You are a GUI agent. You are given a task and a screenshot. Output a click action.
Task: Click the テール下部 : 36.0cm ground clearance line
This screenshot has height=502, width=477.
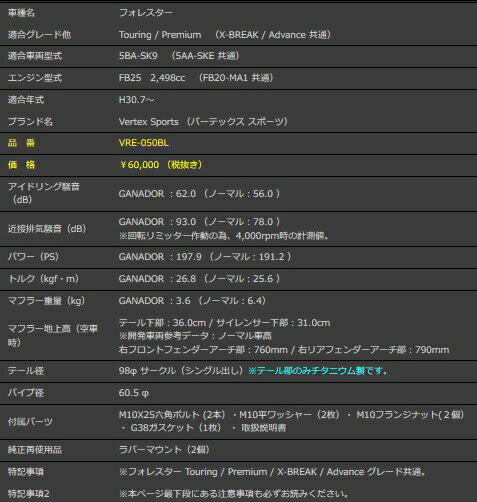[x=224, y=323]
